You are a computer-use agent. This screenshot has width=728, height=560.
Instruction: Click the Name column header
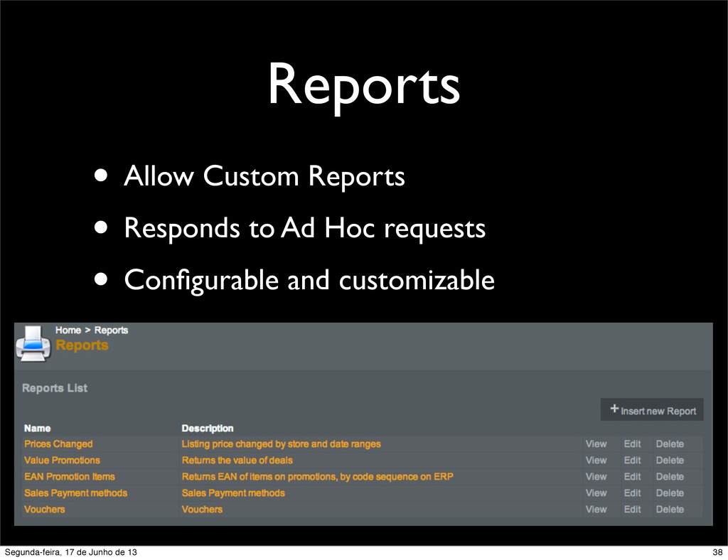pos(37,429)
